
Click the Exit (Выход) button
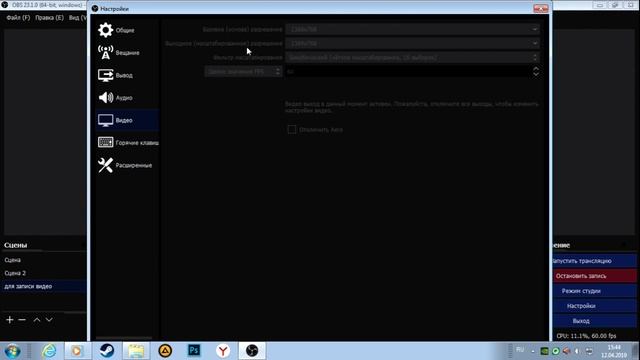click(x=594, y=321)
